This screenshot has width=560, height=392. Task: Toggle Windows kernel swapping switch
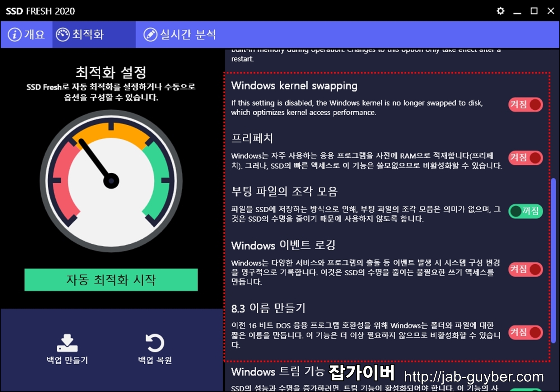(x=526, y=104)
